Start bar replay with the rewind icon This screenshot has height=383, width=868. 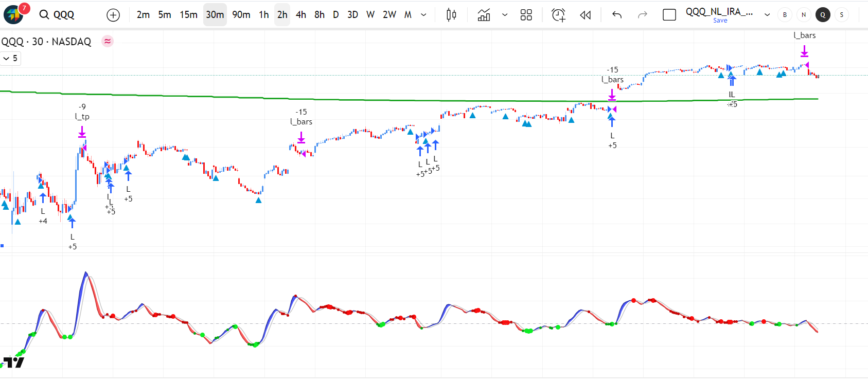click(x=585, y=15)
